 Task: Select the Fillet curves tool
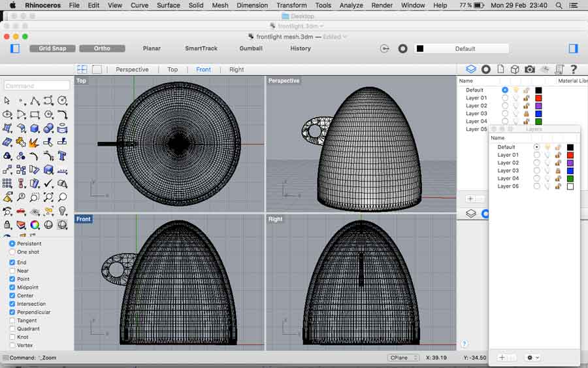pos(62,114)
